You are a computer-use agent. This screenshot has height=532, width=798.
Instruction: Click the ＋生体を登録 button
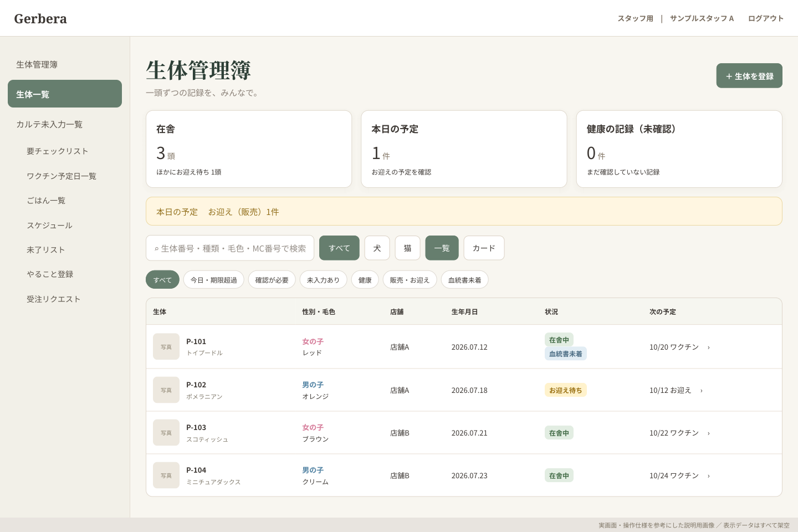point(749,76)
